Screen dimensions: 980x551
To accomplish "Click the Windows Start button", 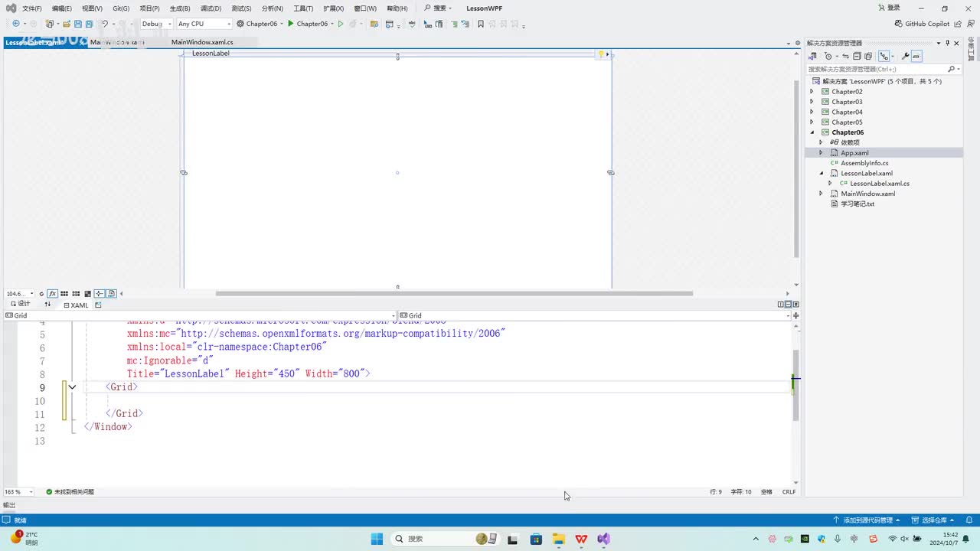I will click(x=377, y=539).
